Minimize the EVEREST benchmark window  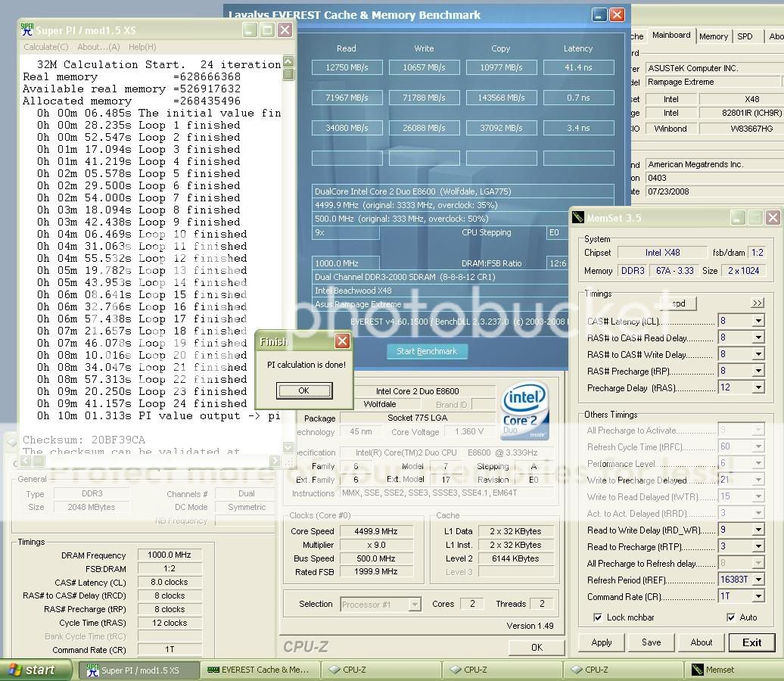click(x=599, y=15)
